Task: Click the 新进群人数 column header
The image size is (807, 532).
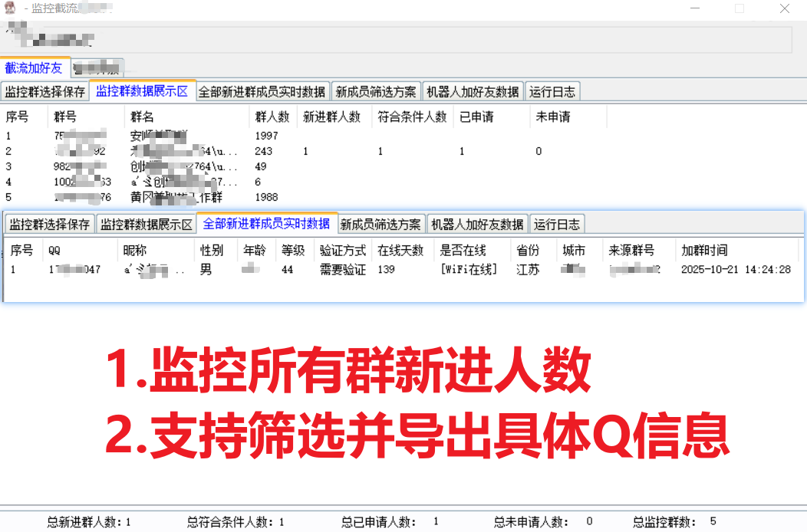Action: pyautogui.click(x=331, y=117)
